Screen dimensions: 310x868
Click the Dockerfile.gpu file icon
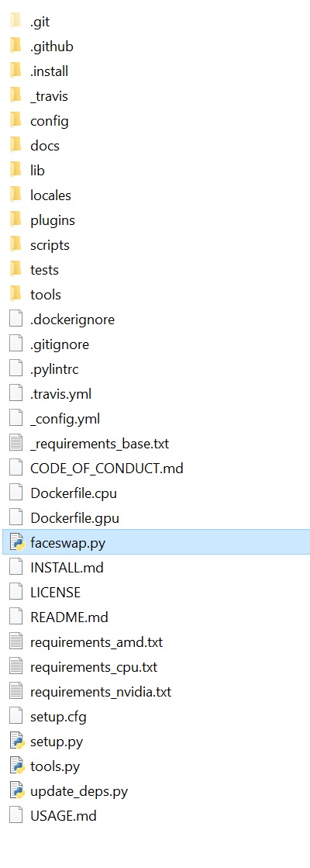coord(16,517)
